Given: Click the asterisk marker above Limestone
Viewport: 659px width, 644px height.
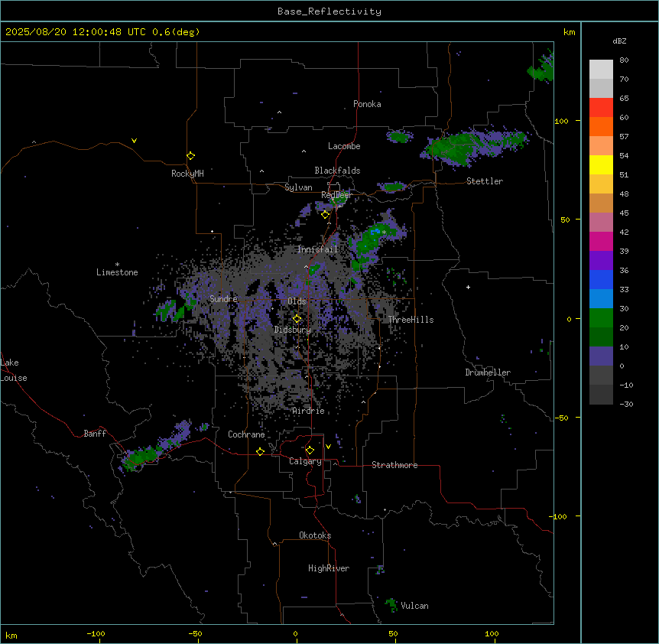Looking at the screenshot, I should click(117, 265).
